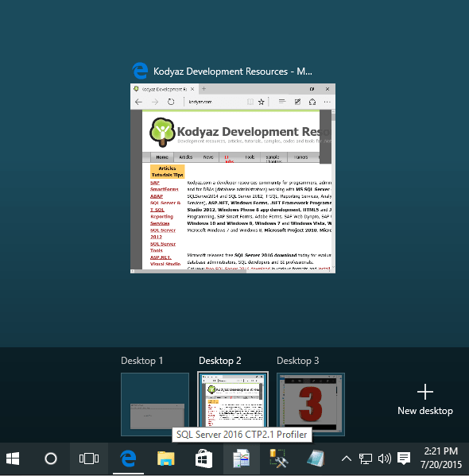Select the Desktop 2 thumbnail
This screenshot has width=469, height=476.
[233, 400]
